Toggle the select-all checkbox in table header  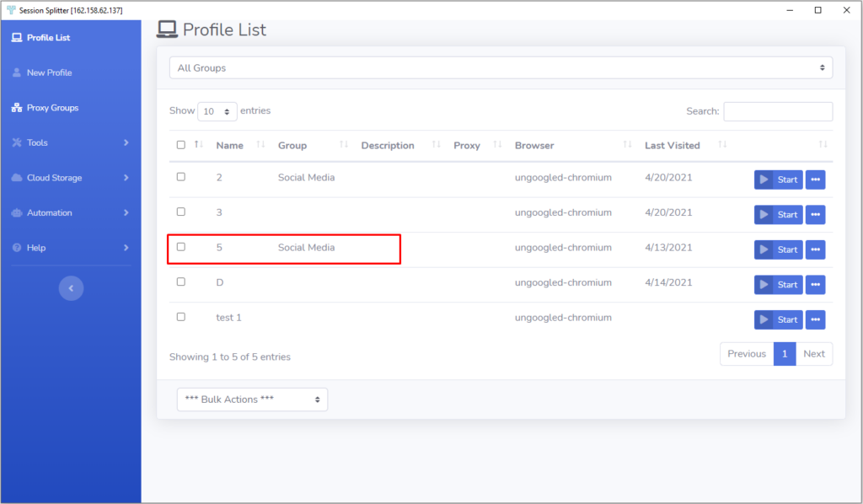[x=181, y=145]
